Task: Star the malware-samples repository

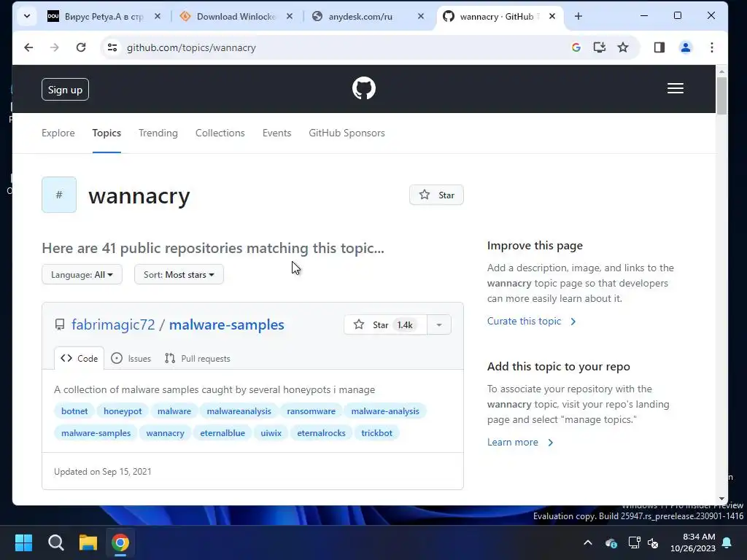Action: pos(385,324)
